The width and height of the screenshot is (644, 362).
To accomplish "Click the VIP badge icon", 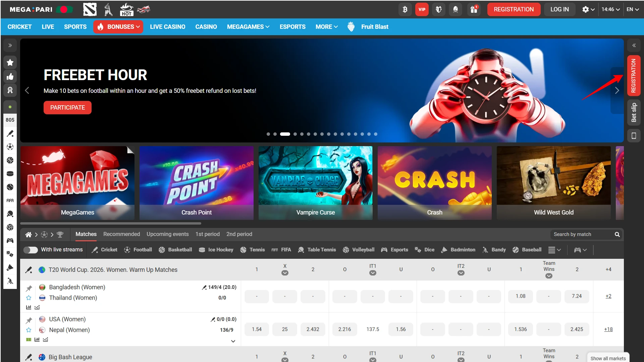I will [x=422, y=9].
